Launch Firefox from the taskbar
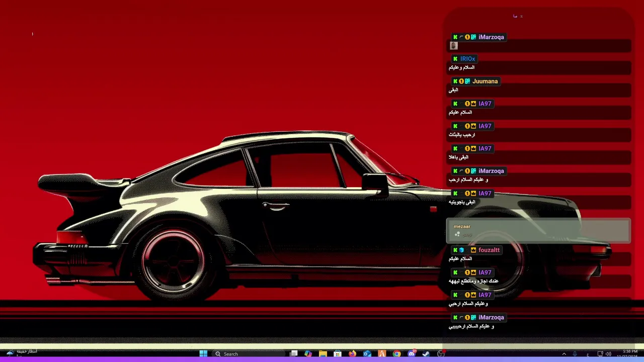The height and width of the screenshot is (362, 644). [x=352, y=354]
